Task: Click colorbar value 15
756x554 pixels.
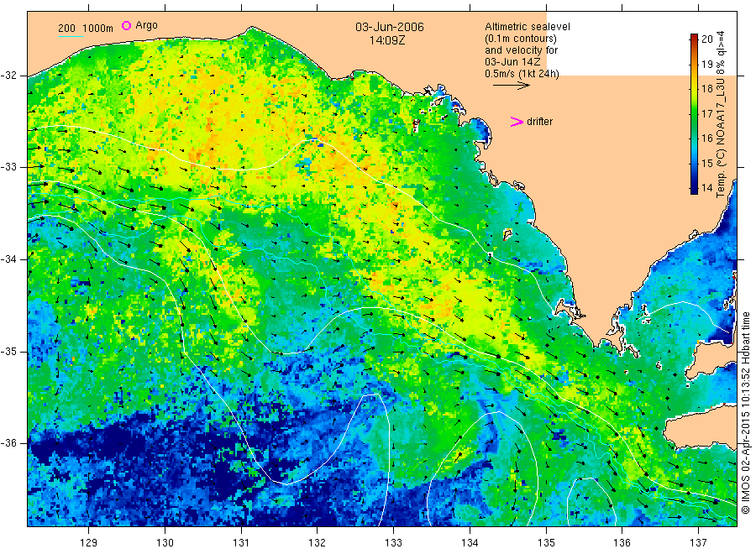Action: 706,164
